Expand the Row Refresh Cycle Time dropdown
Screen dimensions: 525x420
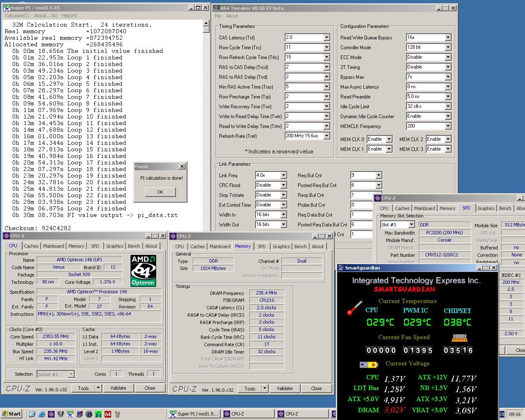pyautogui.click(x=326, y=57)
